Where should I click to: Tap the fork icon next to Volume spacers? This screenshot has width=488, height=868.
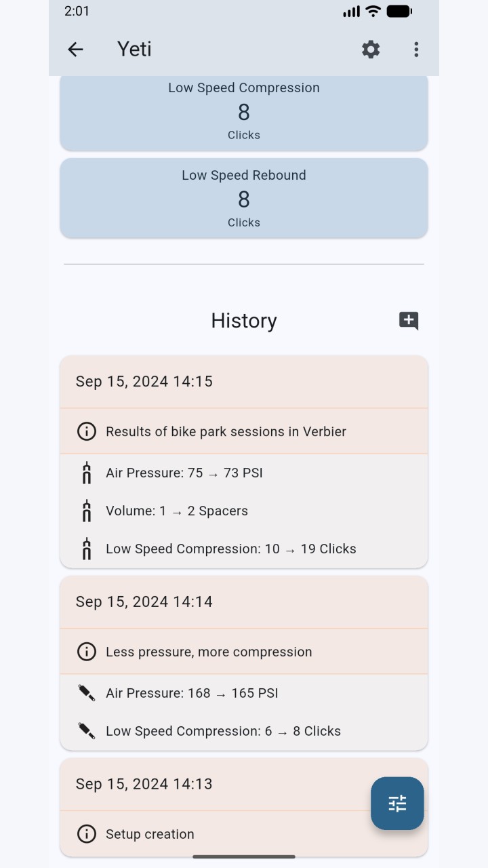point(87,511)
